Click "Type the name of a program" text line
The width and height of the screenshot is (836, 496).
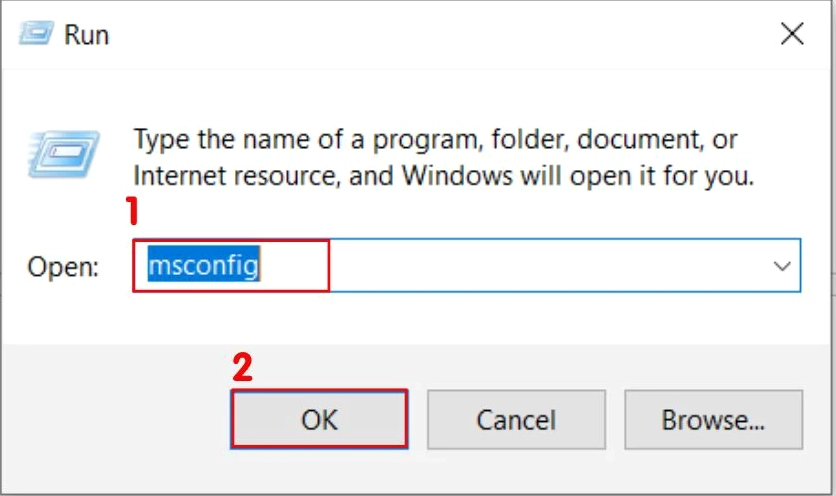coord(300,138)
